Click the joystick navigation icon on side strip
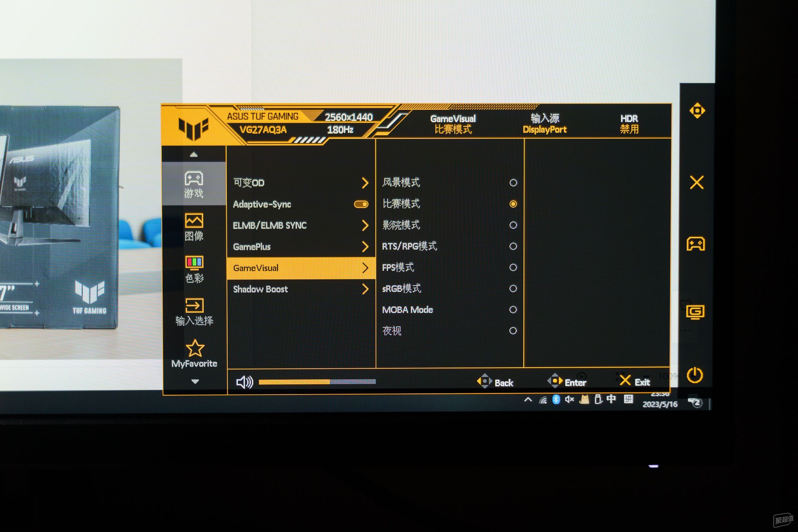This screenshot has height=532, width=798. click(x=697, y=110)
